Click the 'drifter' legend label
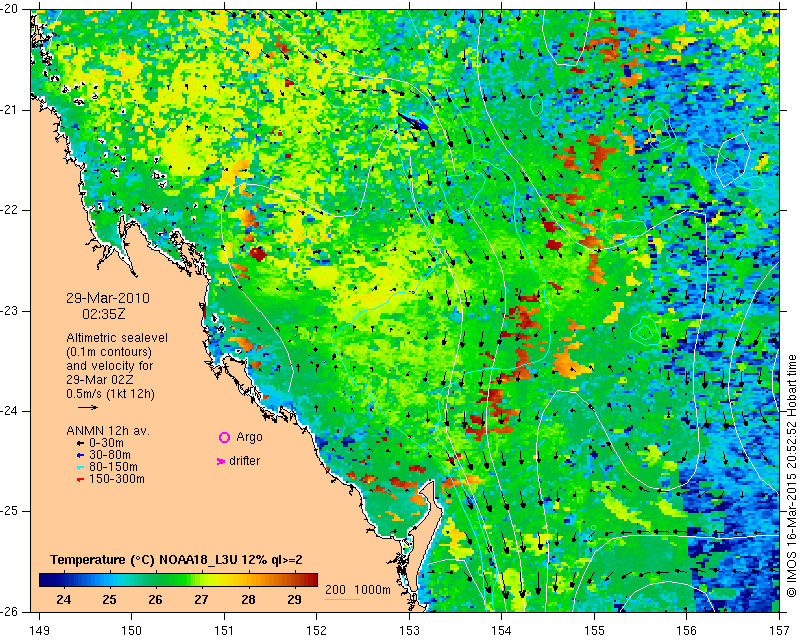 (x=244, y=461)
